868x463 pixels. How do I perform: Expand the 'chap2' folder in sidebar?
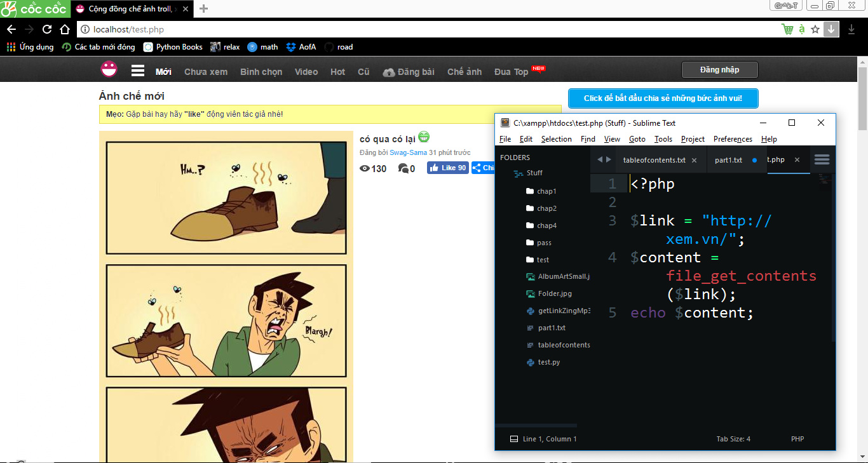pos(541,208)
